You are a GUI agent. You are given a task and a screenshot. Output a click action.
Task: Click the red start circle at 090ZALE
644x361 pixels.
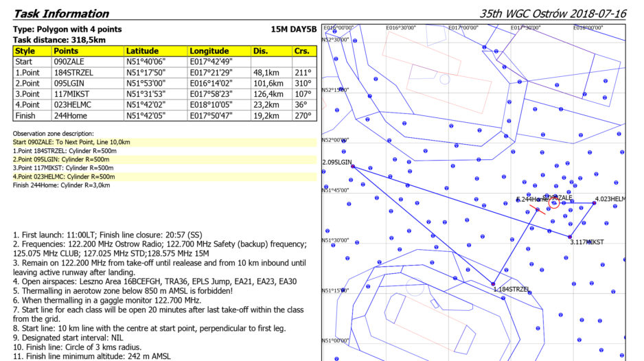pos(555,202)
